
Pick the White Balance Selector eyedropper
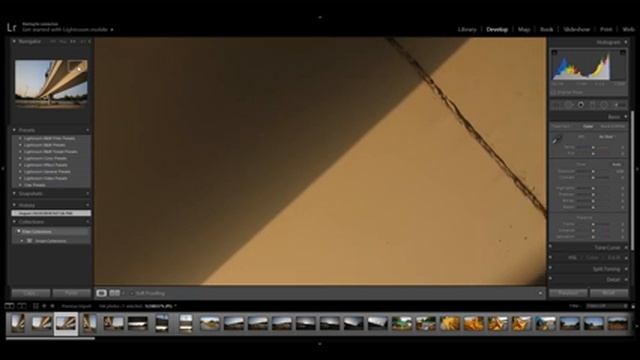point(557,140)
